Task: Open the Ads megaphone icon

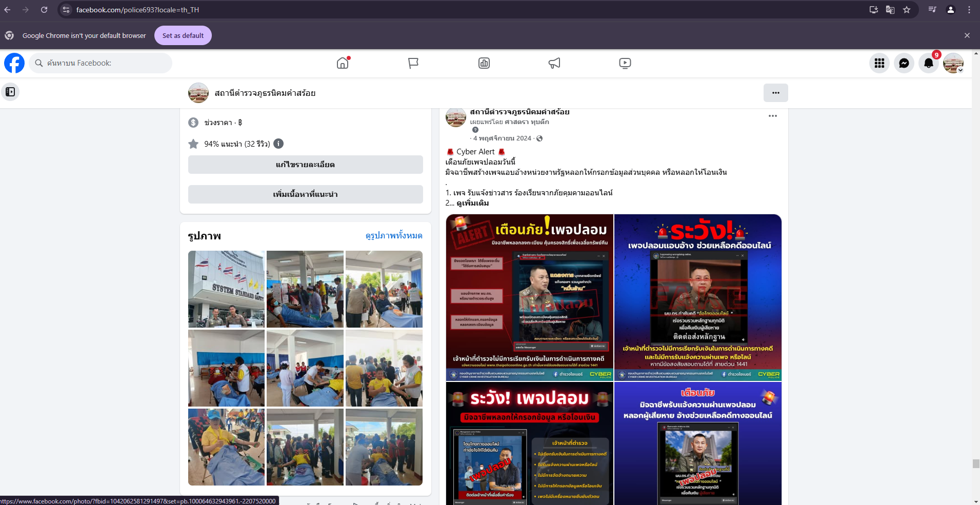Action: coord(554,63)
